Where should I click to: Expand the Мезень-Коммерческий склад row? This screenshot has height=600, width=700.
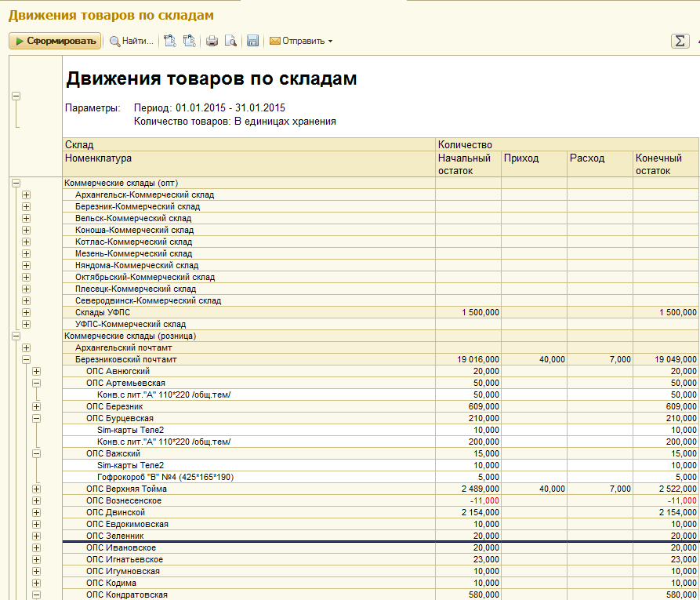(x=26, y=253)
